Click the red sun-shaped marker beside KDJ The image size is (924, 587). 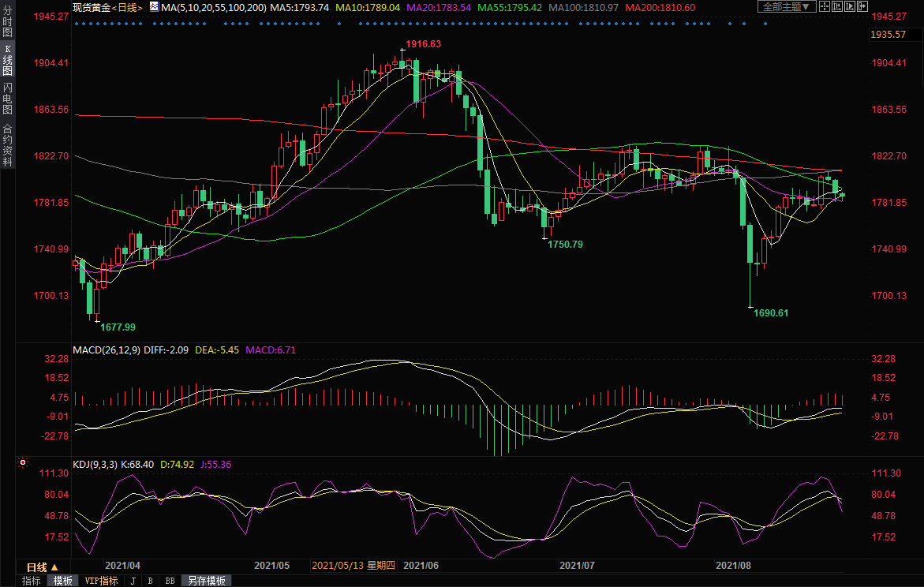23,463
